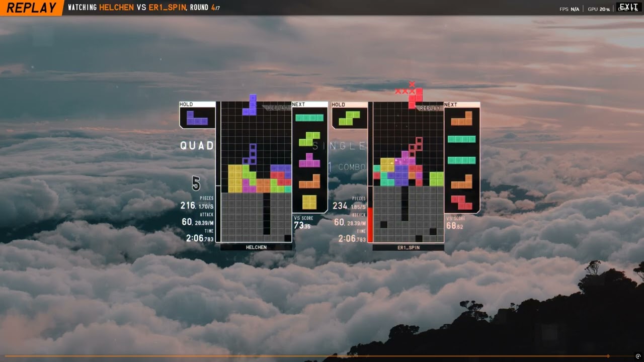Click the falling red piece above ER1_SPIN's board
Viewport: 644px width, 362px height.
tap(415, 98)
